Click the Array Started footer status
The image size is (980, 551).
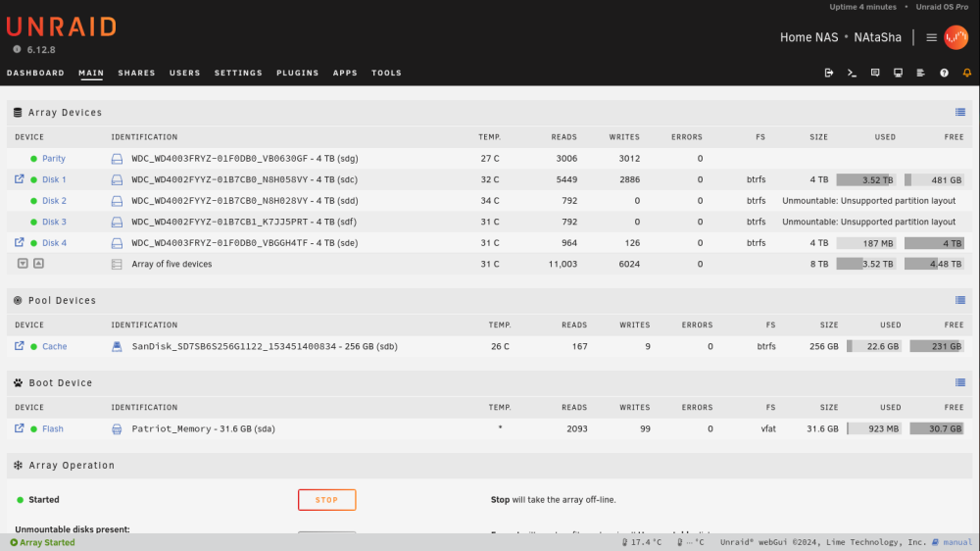(42, 542)
